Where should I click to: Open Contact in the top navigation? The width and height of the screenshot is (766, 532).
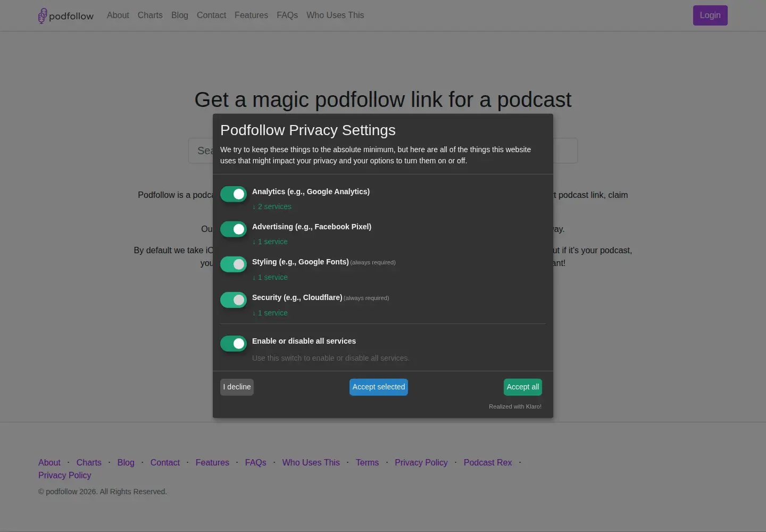click(x=211, y=15)
